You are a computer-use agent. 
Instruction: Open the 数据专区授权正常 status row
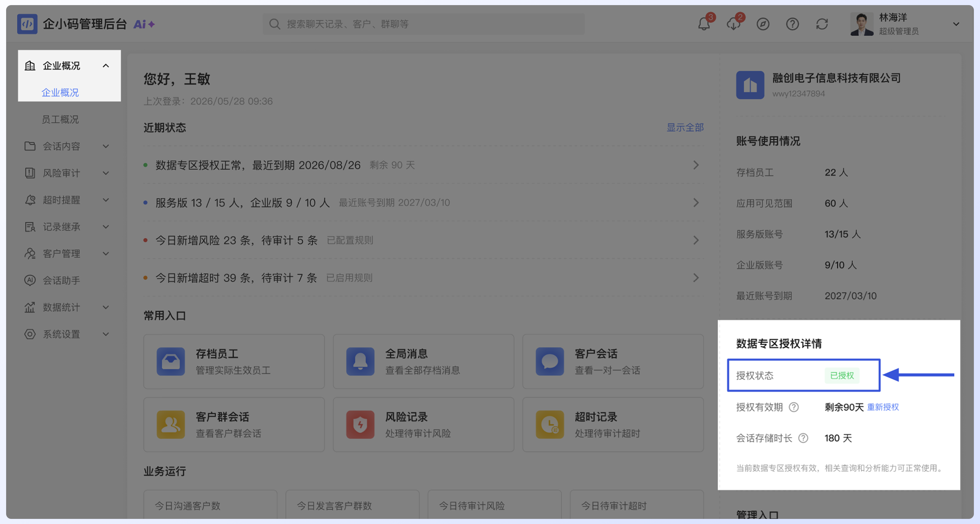(423, 165)
